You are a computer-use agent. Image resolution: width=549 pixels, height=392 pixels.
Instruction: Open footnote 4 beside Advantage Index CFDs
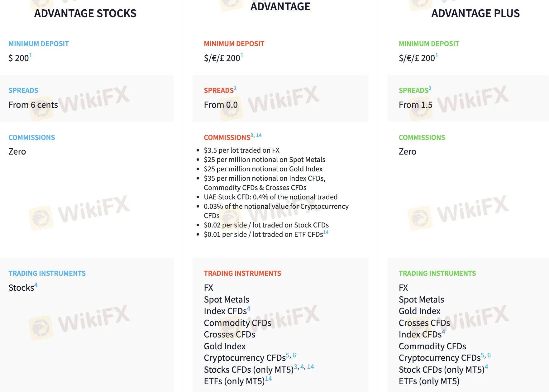point(249,308)
